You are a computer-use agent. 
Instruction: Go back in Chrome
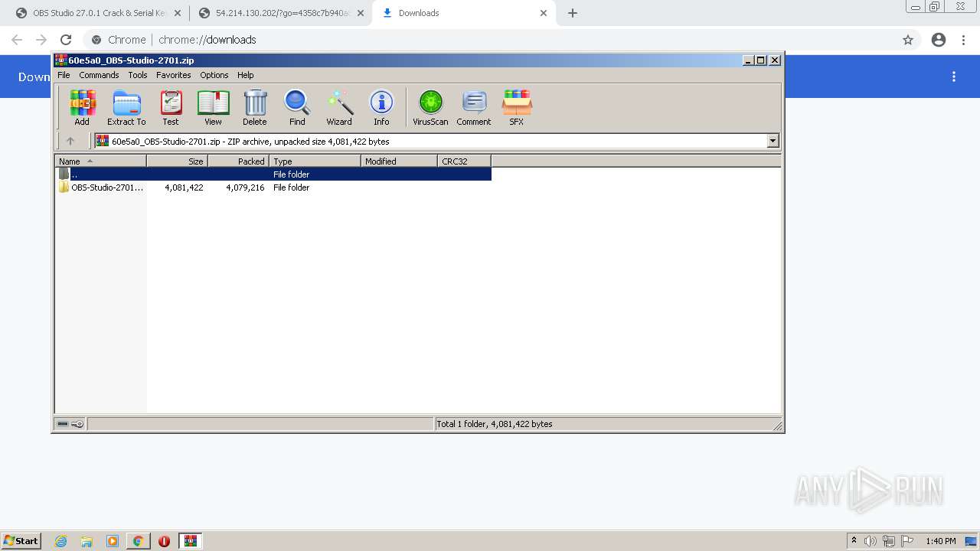[17, 40]
